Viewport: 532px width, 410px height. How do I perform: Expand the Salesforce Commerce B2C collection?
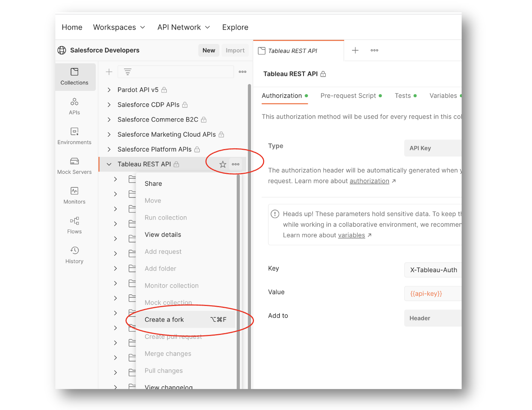tap(109, 119)
